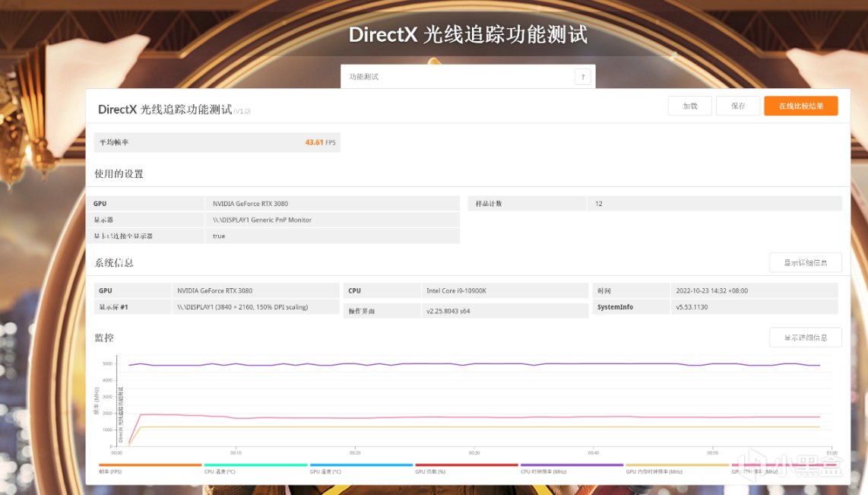This screenshot has height=495, width=868.
Task: Click the purple CPU clock line in chart
Action: 474,364
